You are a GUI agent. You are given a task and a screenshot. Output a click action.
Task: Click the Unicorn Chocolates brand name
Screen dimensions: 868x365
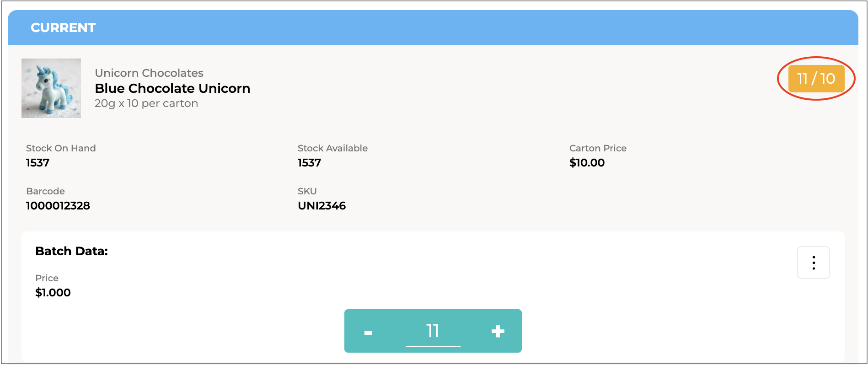click(x=149, y=73)
